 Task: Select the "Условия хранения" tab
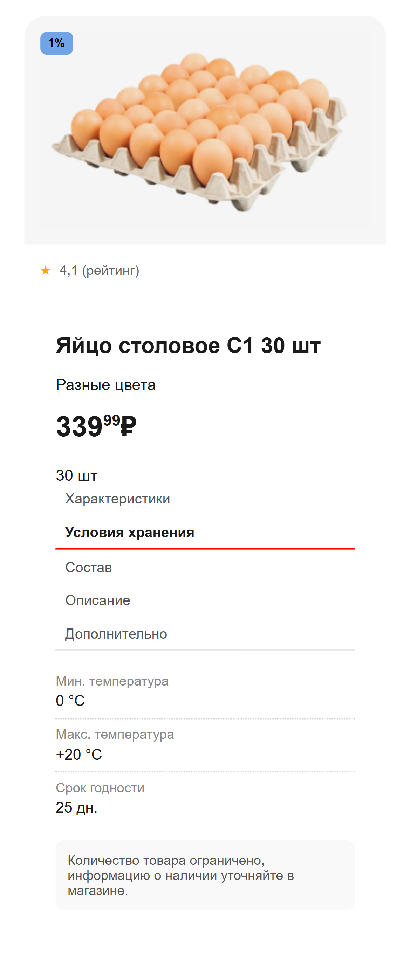(x=130, y=532)
